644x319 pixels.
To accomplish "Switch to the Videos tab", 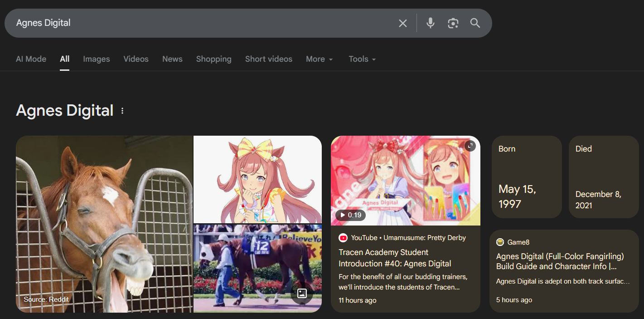I will pyautogui.click(x=136, y=59).
